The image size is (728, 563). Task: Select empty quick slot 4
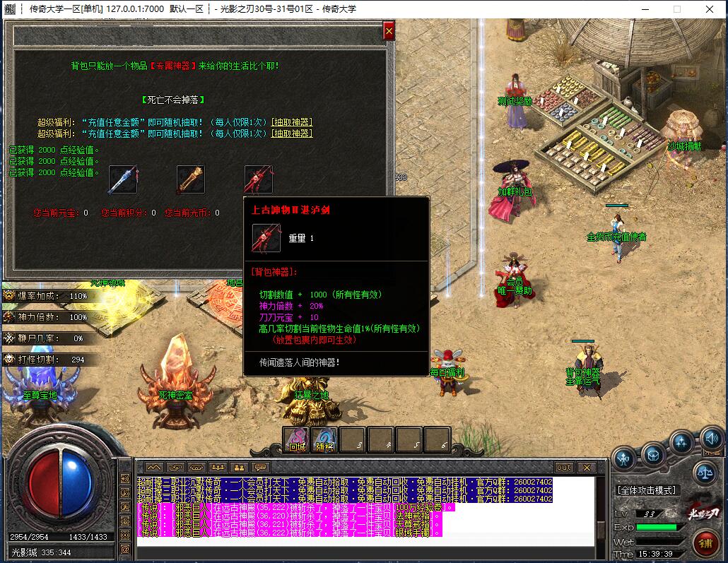click(x=381, y=439)
